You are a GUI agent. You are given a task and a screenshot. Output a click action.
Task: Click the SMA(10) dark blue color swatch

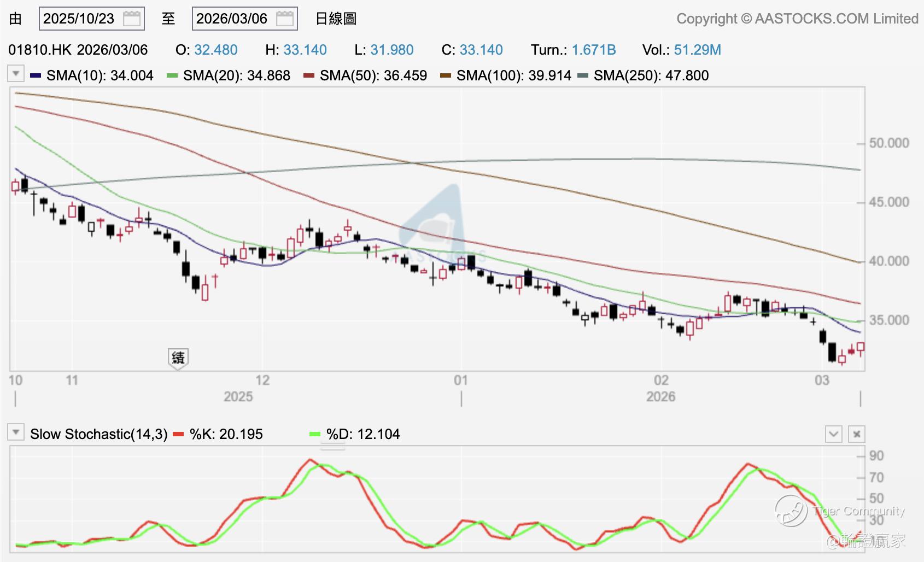click(36, 75)
